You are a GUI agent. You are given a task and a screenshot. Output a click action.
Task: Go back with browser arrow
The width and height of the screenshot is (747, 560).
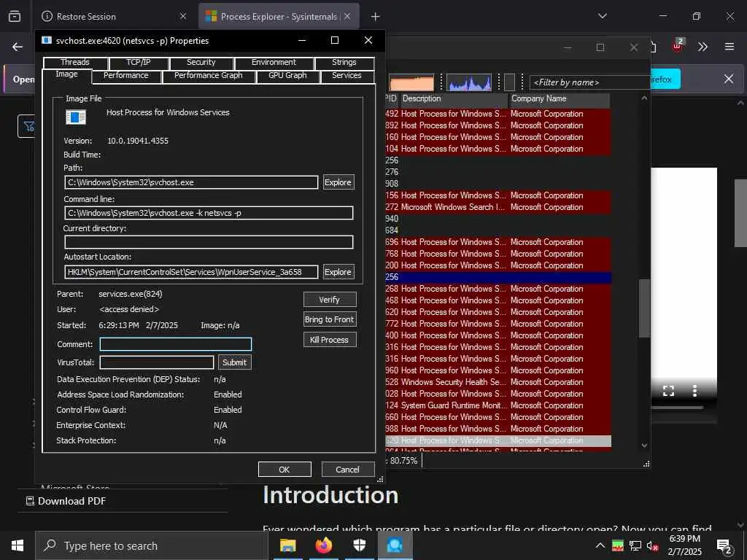tap(18, 47)
